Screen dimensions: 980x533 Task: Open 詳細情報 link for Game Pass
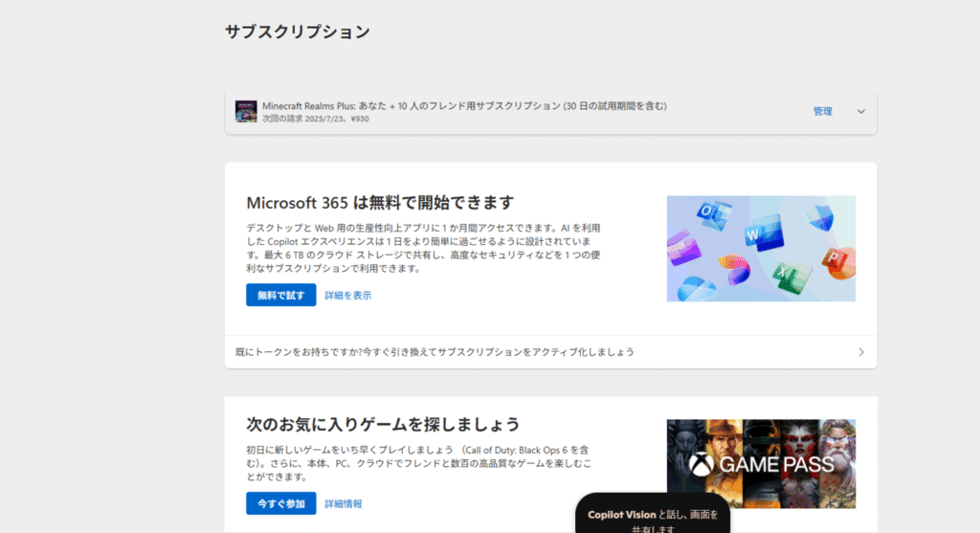point(344,503)
